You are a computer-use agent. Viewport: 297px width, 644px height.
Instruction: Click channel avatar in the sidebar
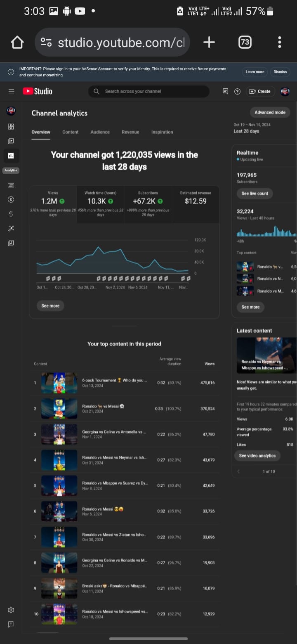11,111
